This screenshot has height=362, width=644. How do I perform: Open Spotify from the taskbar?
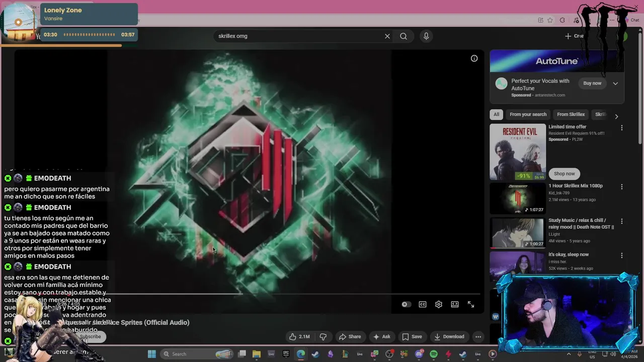[434, 354]
